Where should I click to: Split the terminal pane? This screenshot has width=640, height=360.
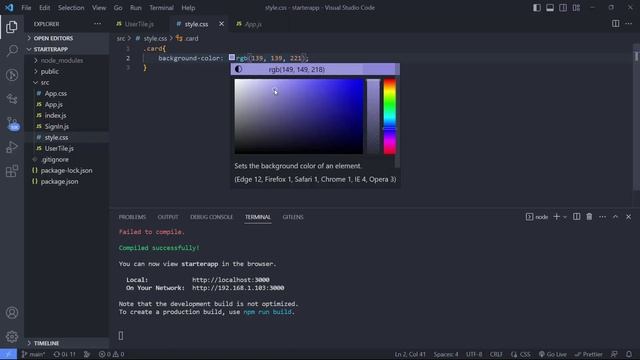click(x=576, y=217)
